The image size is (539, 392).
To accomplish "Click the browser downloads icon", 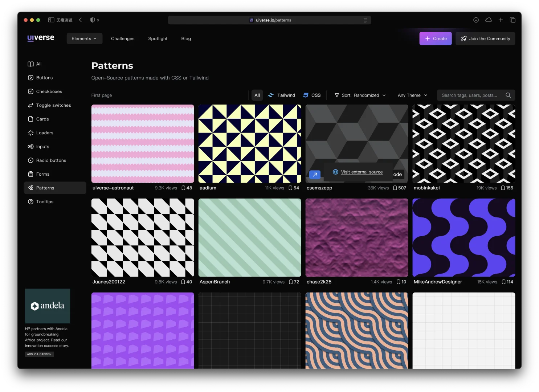I will pos(476,20).
